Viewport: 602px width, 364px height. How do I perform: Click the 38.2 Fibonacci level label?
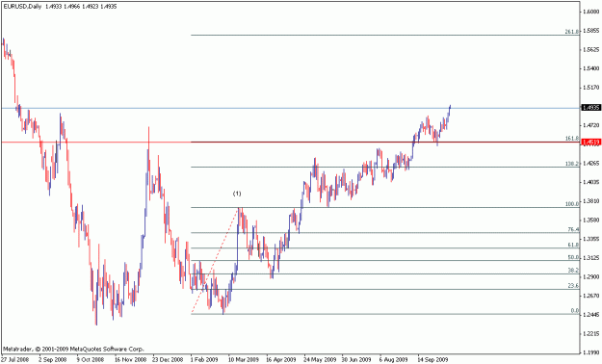573,271
